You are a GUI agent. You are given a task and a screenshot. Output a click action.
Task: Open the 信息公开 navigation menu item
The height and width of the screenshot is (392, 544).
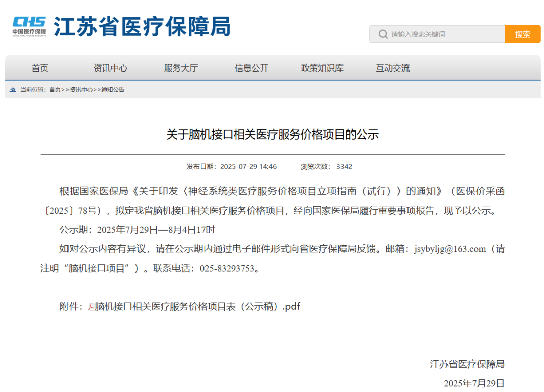pos(251,68)
